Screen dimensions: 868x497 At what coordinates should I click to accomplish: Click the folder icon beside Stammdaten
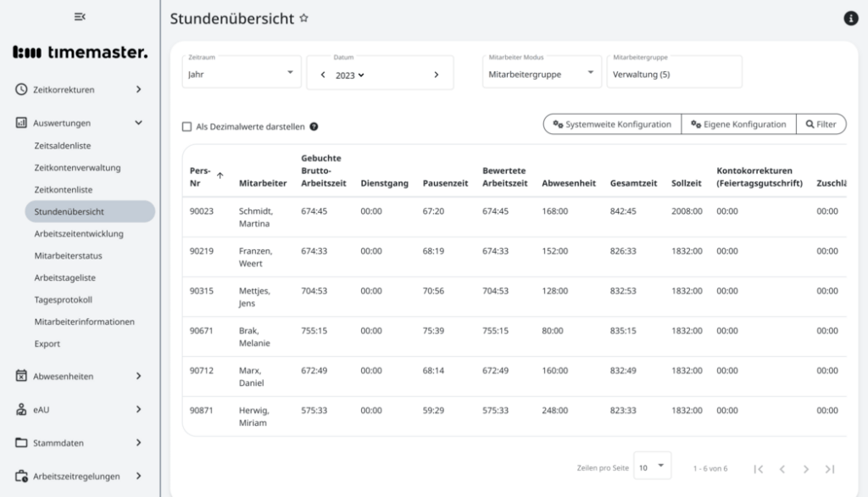click(x=19, y=442)
